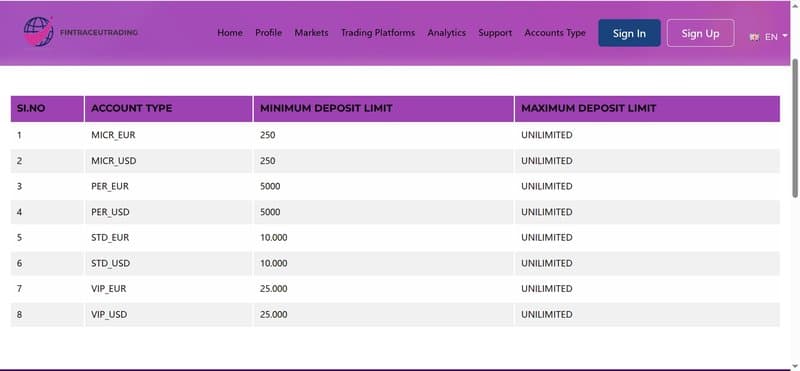Select Trading Platforms in navigation
This screenshot has width=800, height=371.
point(378,33)
